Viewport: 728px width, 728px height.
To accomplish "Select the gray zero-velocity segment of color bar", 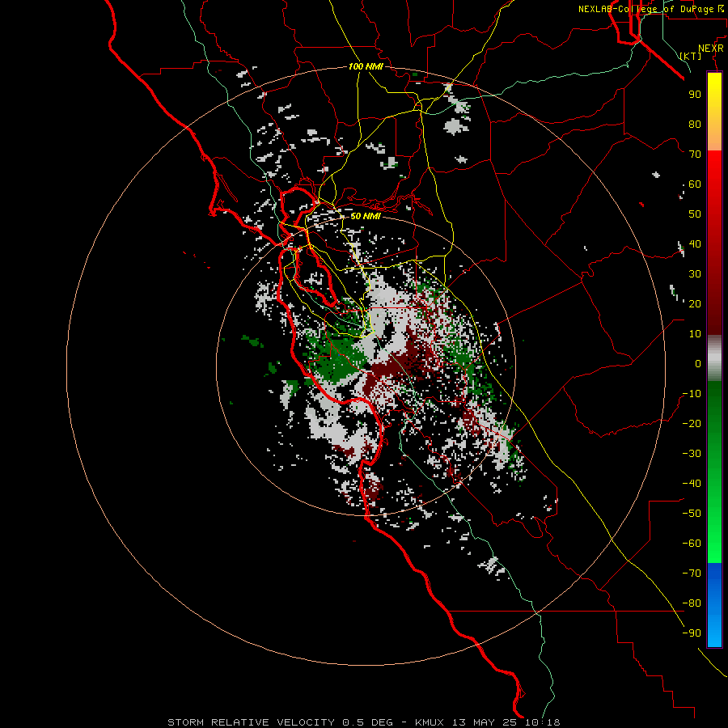I will click(714, 358).
